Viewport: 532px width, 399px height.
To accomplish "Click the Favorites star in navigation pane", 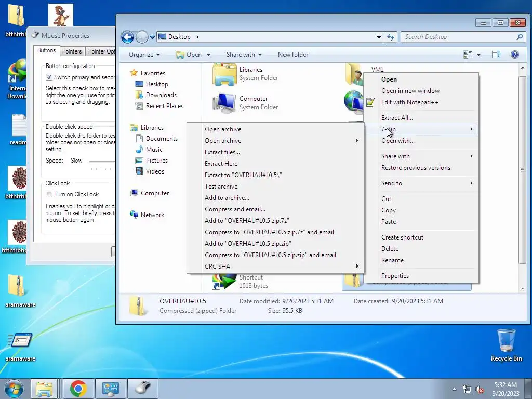I will point(134,73).
